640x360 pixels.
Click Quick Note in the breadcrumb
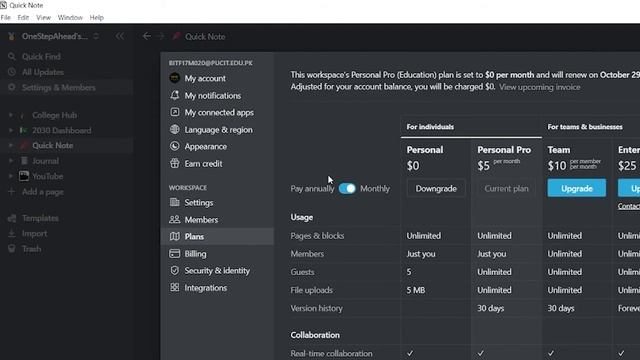click(x=205, y=36)
